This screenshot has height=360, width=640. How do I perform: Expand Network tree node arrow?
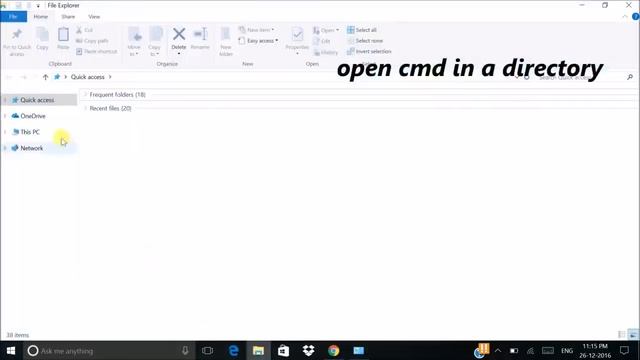(x=5, y=148)
